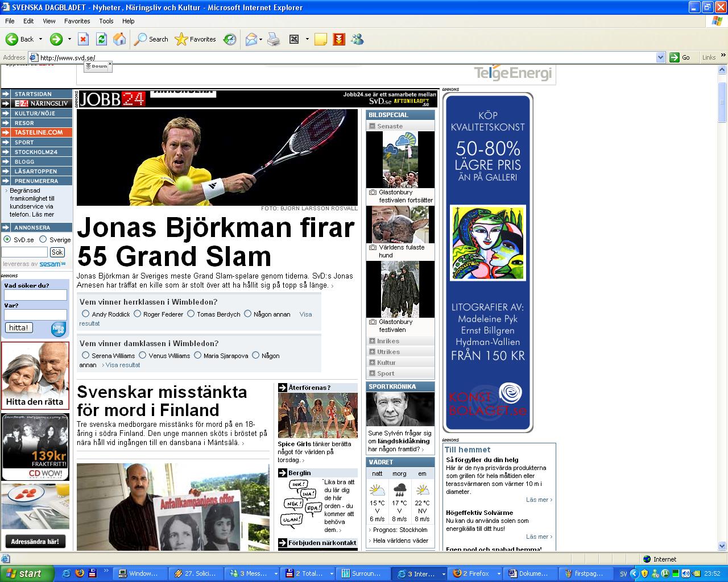Viewport: 728px width, 582px height.
Task: Click the Förbjuden närkontakt arrow icon
Action: click(283, 543)
